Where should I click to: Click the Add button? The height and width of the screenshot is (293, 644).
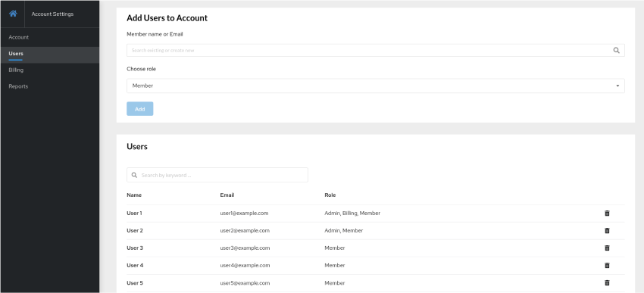pyautogui.click(x=139, y=109)
